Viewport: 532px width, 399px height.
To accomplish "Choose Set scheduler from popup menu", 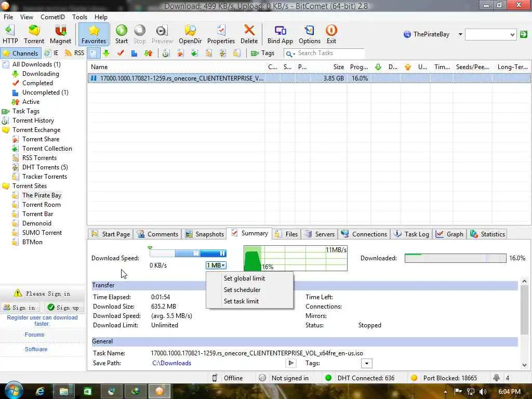I will [x=242, y=290].
